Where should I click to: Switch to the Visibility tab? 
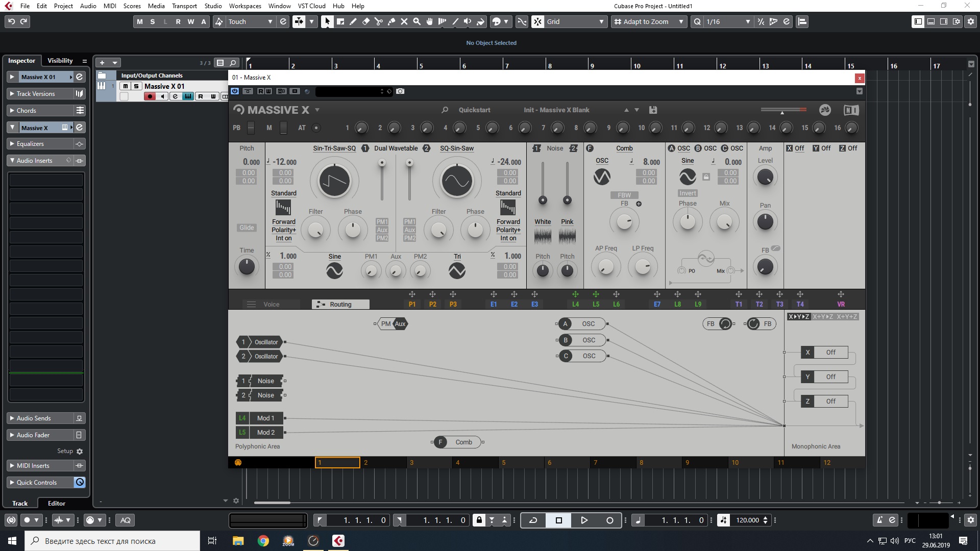pyautogui.click(x=60, y=60)
